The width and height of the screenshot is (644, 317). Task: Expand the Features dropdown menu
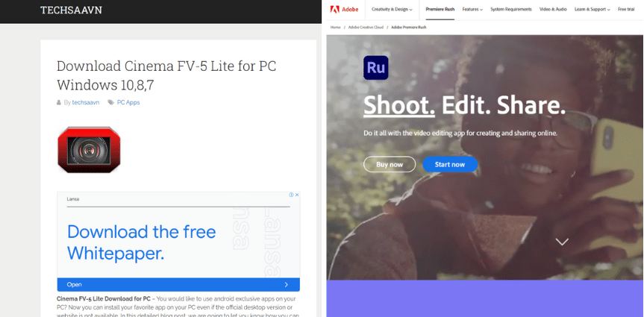(x=472, y=10)
